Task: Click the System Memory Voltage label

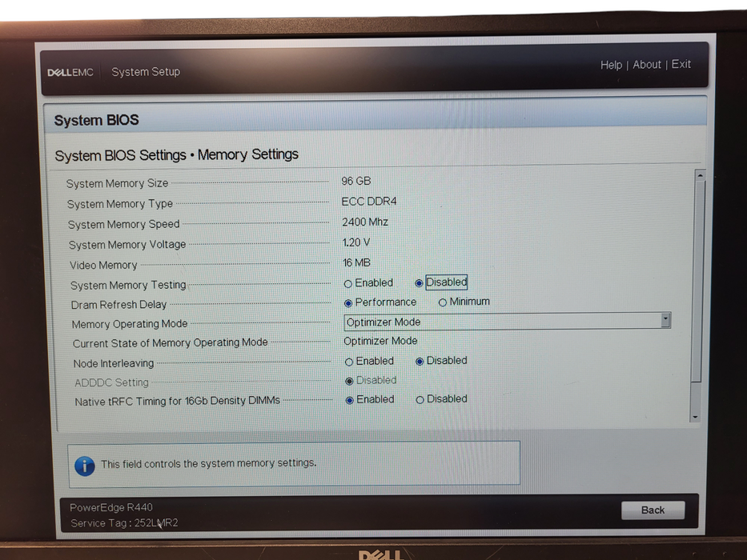Action: (x=127, y=245)
